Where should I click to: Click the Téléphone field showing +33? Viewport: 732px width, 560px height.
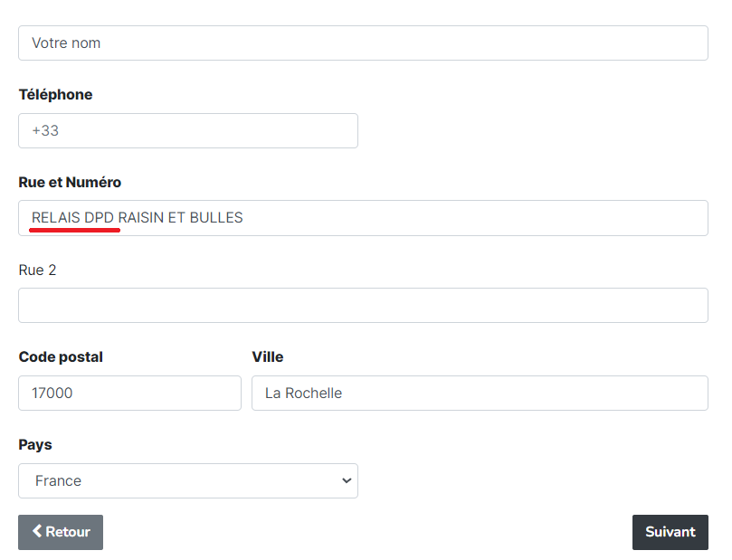188,130
